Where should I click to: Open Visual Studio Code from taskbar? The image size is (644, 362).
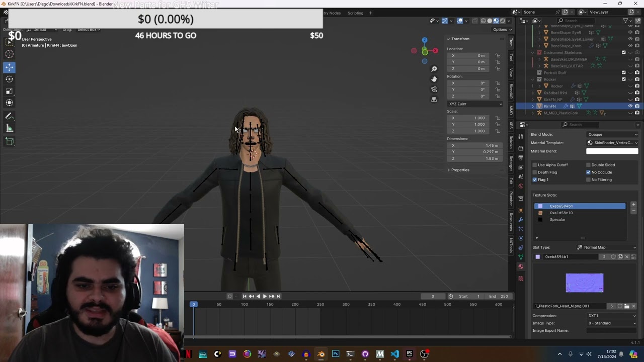pyautogui.click(x=394, y=354)
